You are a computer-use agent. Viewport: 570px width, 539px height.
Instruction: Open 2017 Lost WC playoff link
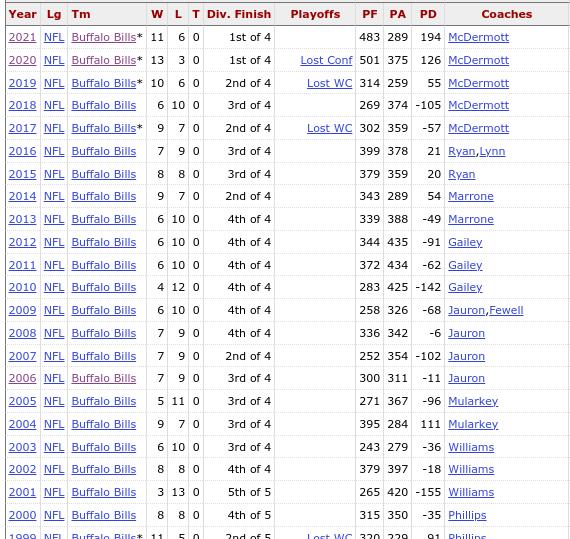pos(329,128)
